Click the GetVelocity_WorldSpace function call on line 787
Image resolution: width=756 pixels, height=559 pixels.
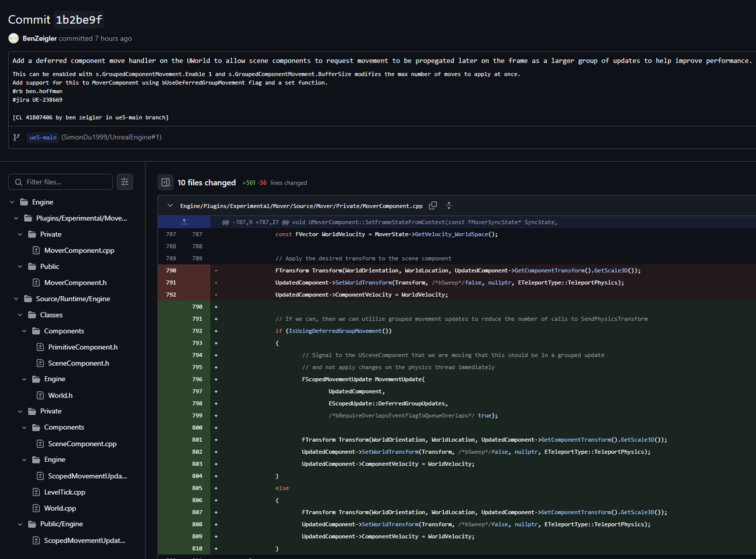click(452, 234)
